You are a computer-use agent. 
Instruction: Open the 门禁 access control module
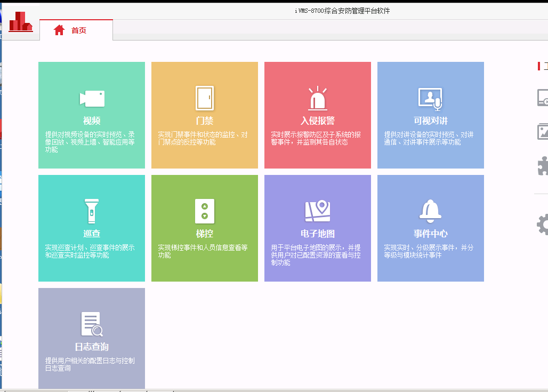point(205,115)
